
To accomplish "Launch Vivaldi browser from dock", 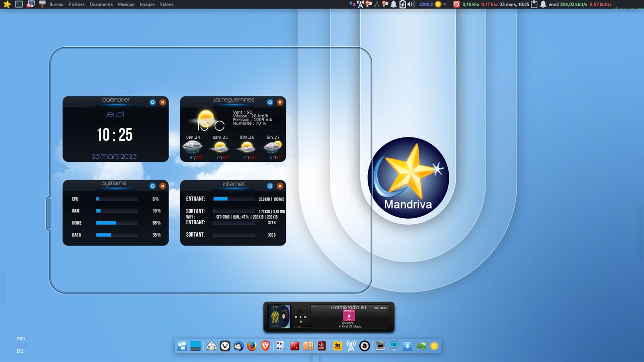I will [225, 346].
